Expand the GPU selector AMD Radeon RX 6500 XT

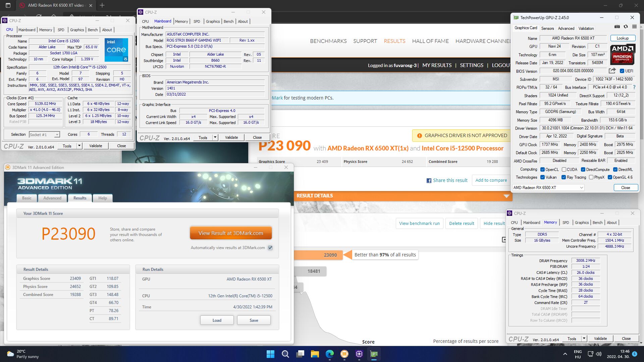pos(581,188)
